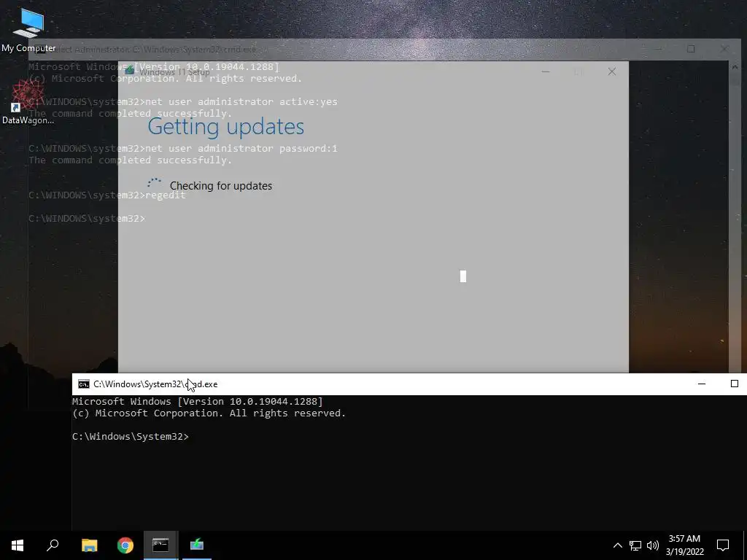Show hidden system tray icons
This screenshot has height=560, width=747.
point(617,545)
